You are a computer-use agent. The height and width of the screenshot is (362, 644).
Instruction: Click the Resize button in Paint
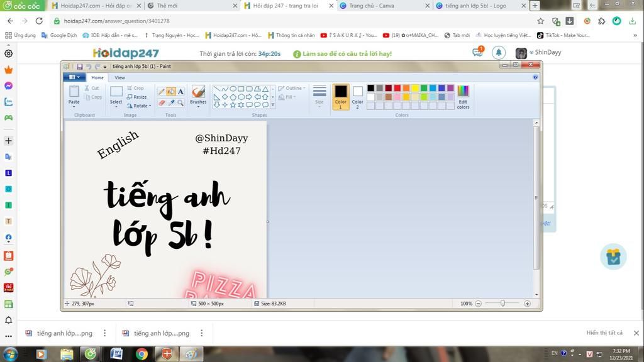(x=136, y=97)
